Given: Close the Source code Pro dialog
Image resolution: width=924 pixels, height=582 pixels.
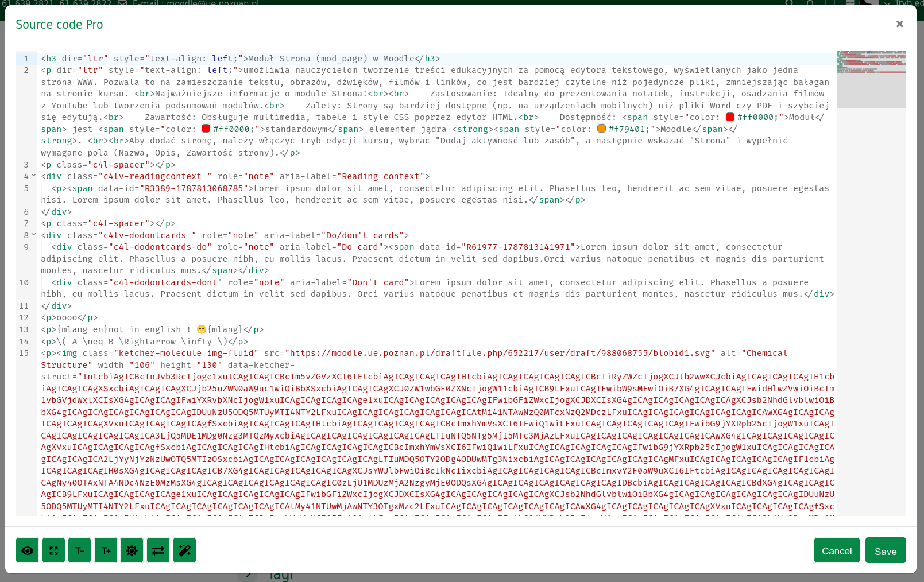Looking at the screenshot, I should click(899, 24).
